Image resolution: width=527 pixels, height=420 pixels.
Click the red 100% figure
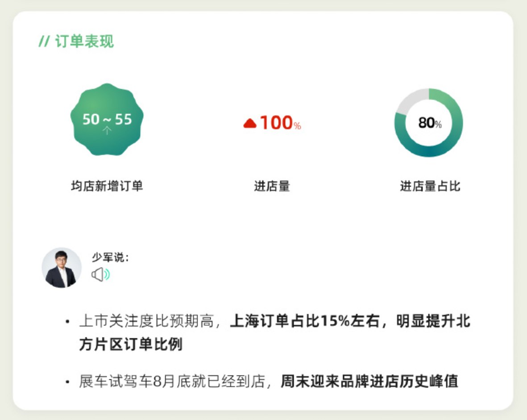(x=280, y=123)
